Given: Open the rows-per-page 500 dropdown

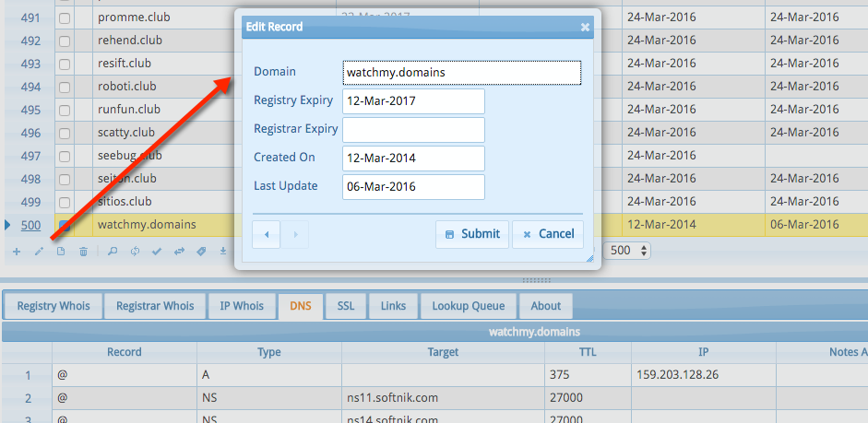Looking at the screenshot, I should point(626,251).
